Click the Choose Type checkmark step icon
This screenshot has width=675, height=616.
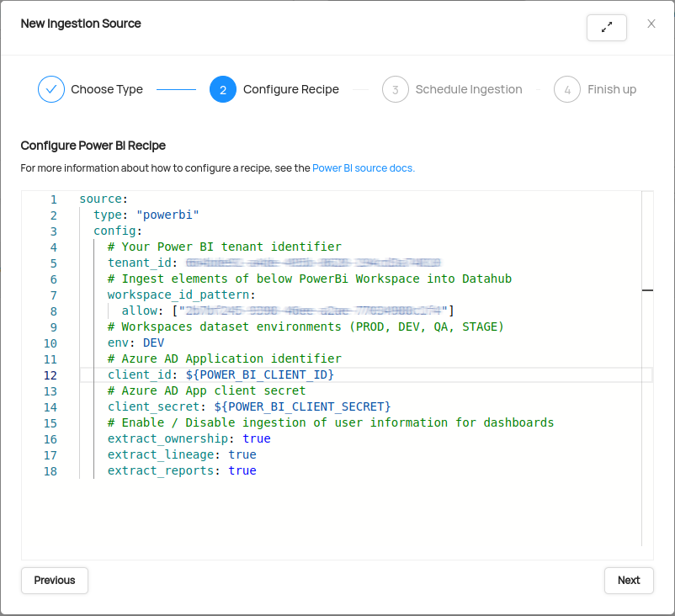pos(51,89)
